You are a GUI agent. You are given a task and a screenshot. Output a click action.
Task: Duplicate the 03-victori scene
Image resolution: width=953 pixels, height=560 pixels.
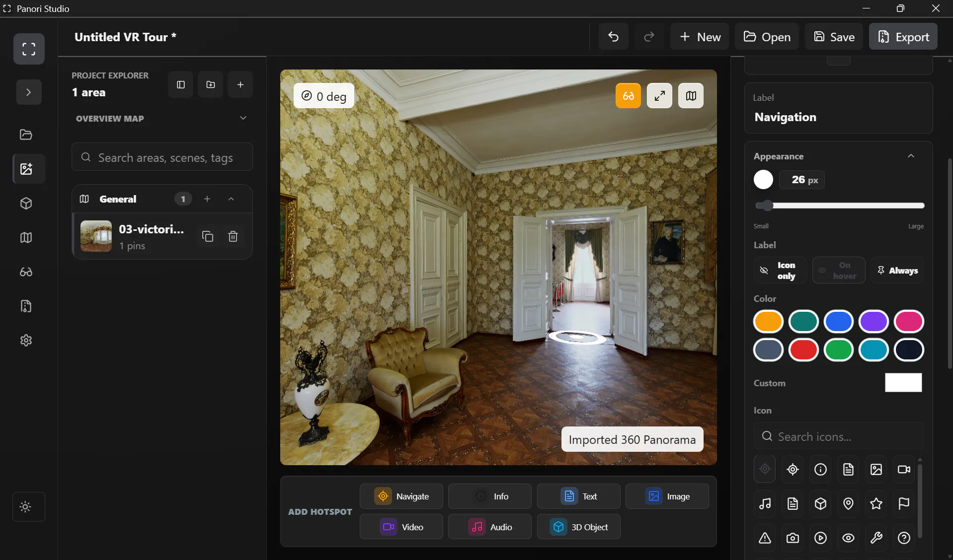point(208,236)
